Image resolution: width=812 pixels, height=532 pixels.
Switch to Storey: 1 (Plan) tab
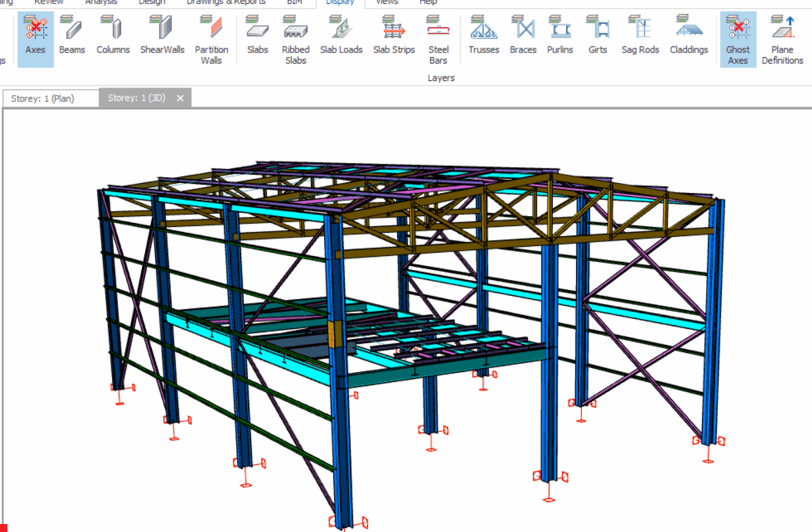(42, 98)
